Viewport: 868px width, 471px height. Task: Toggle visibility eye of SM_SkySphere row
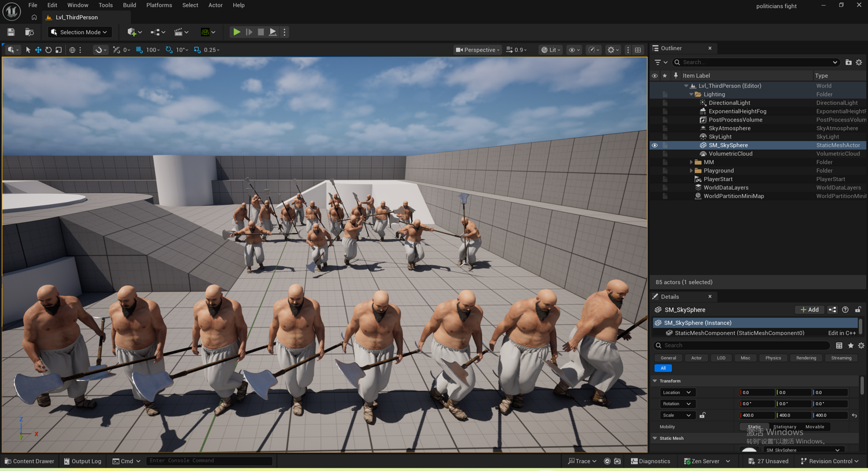pos(654,145)
